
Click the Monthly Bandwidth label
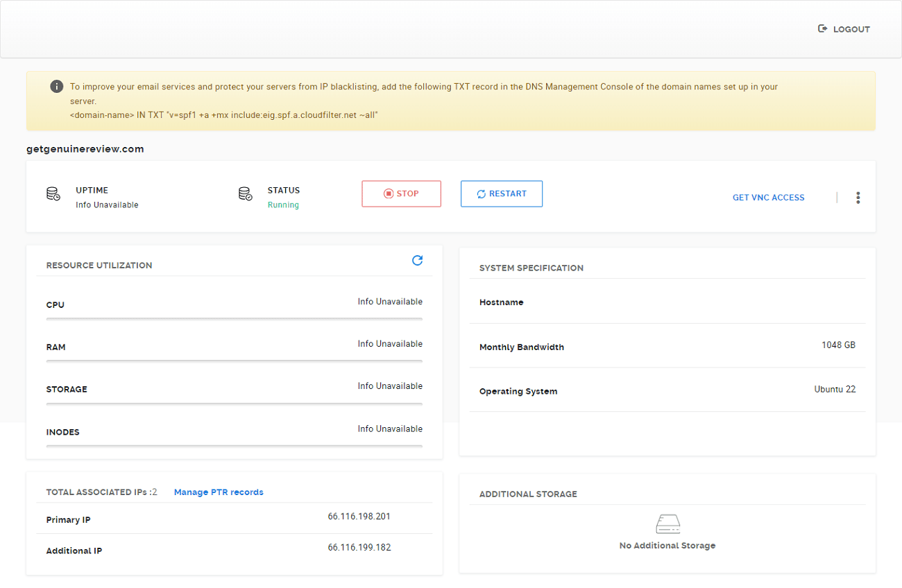(522, 347)
